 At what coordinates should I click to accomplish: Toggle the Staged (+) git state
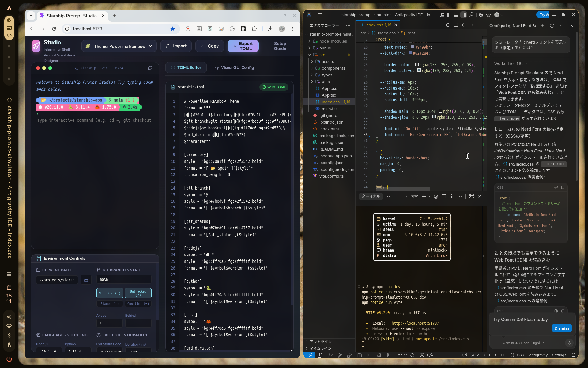(110, 304)
